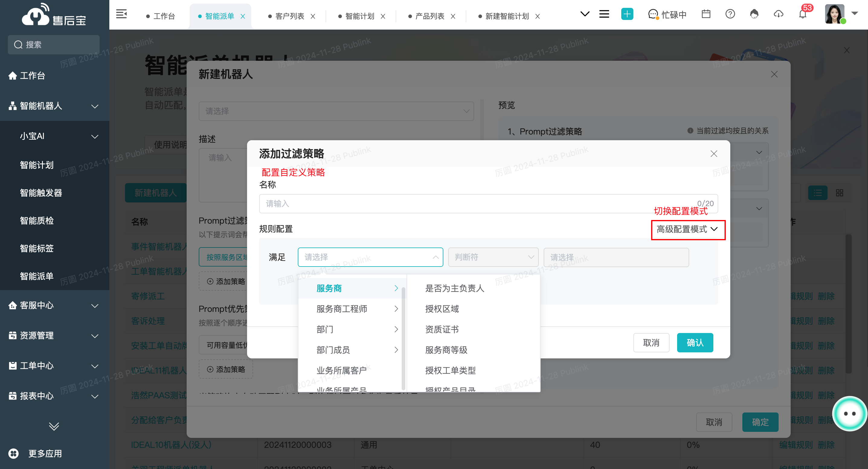
Task: Click 添加策略 under Prompt优先 section
Action: (x=226, y=369)
